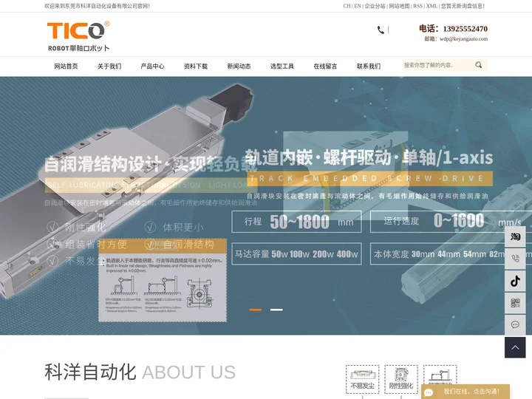Viewport: 532px width, 399px height.
Task: Select the second white banner slide indicator
Action: [276, 310]
